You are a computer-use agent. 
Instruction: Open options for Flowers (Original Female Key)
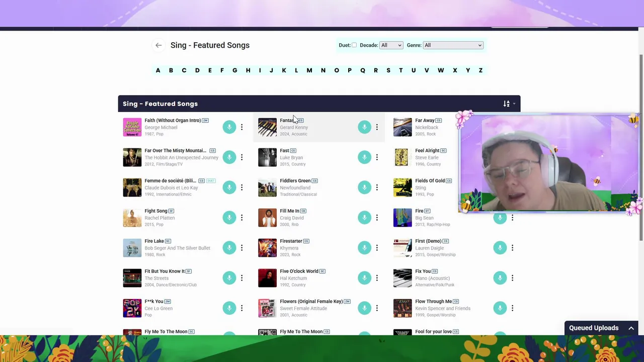(377, 308)
